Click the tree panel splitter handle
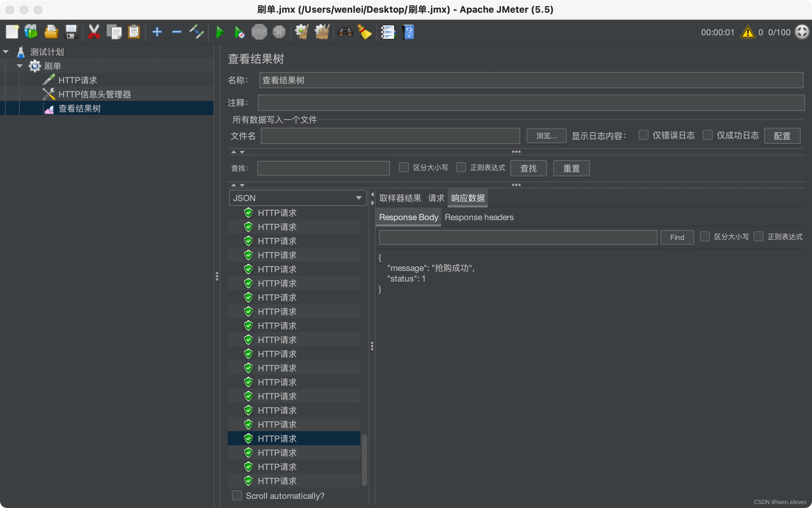The image size is (812, 508). [217, 276]
